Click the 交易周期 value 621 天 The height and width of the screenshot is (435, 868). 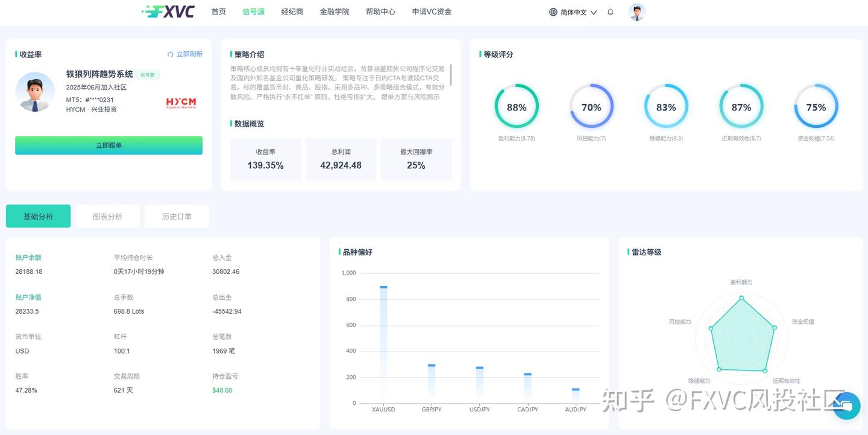(123, 390)
